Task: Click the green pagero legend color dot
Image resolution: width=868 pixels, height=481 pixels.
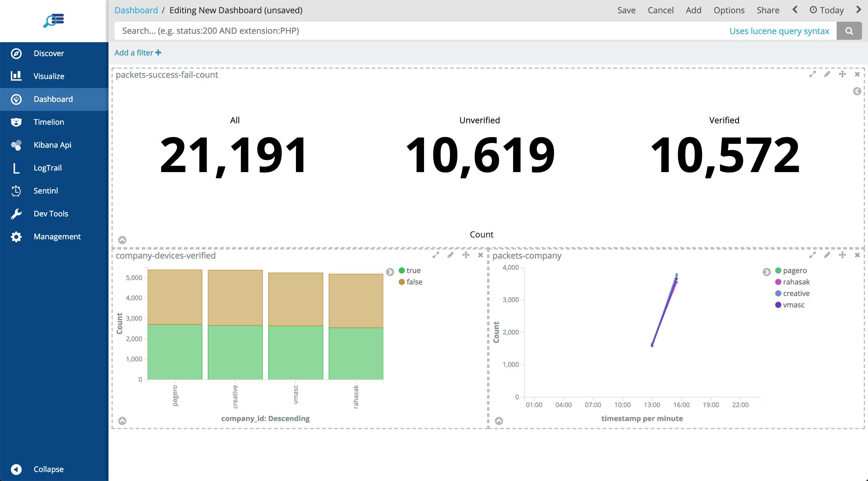Action: tap(778, 270)
